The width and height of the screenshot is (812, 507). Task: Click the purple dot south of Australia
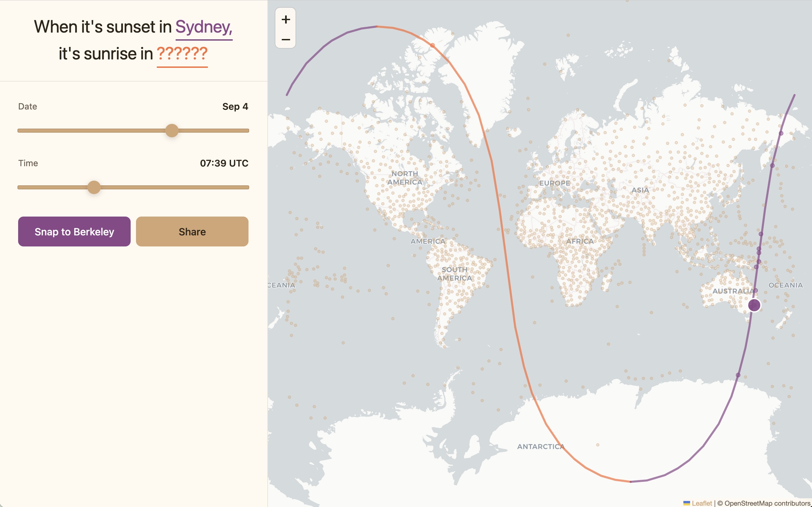(x=738, y=375)
